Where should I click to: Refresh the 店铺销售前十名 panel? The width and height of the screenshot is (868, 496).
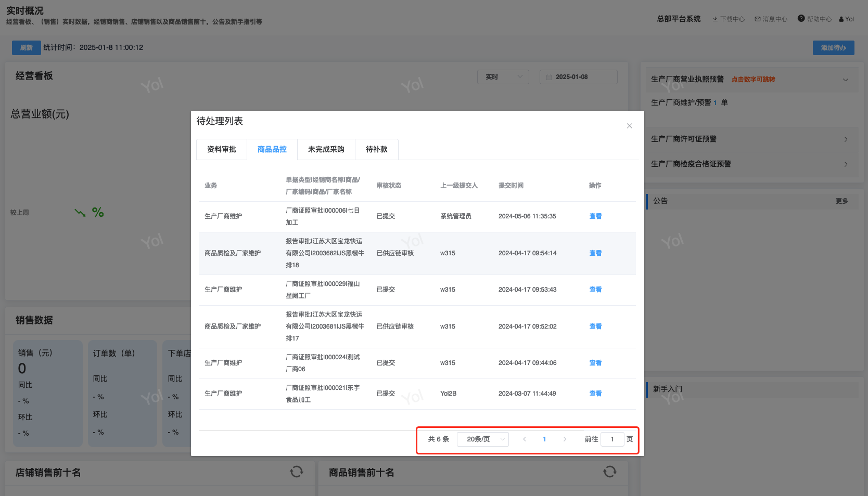[x=297, y=472]
